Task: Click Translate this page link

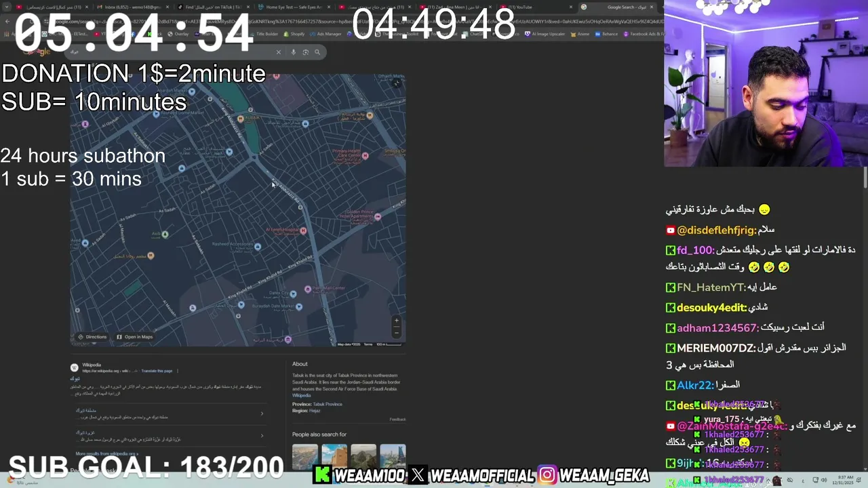Action: point(157,371)
